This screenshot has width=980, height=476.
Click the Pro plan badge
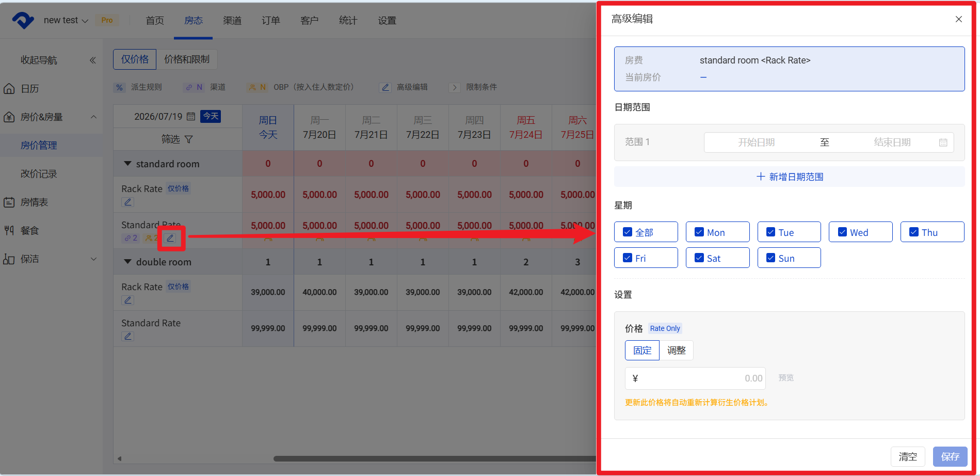[107, 20]
